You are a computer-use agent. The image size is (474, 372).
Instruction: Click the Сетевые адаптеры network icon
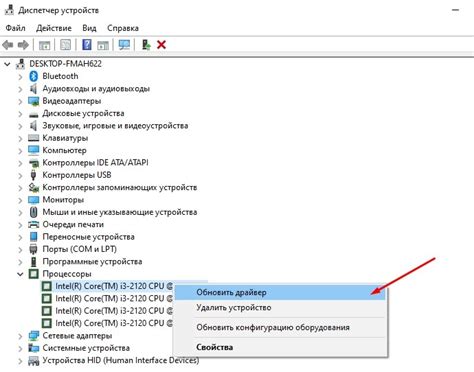34,336
